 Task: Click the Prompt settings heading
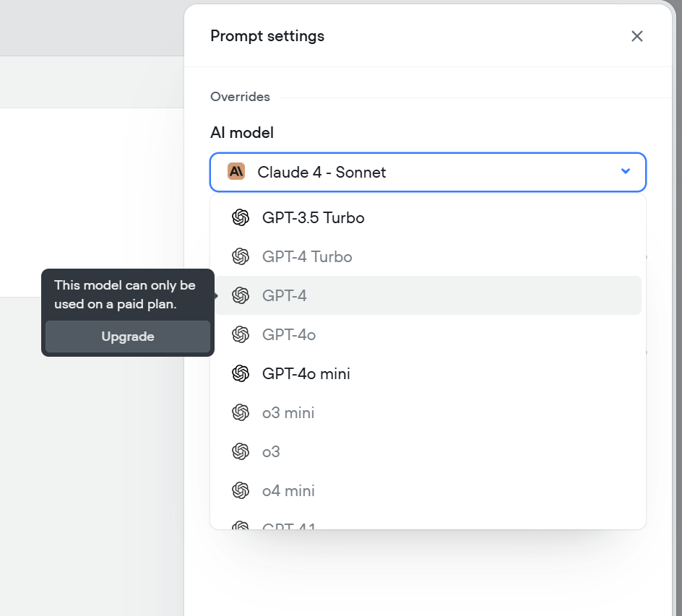tap(267, 36)
